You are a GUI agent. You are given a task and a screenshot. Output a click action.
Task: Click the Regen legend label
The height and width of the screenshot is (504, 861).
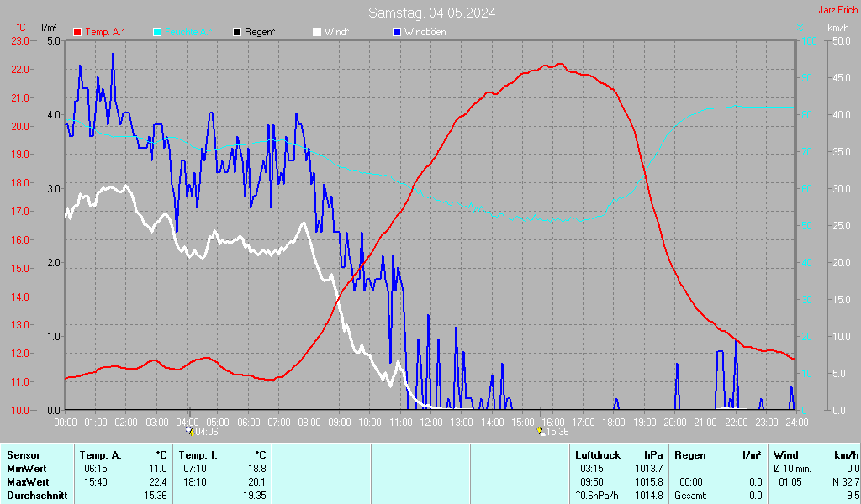260,32
